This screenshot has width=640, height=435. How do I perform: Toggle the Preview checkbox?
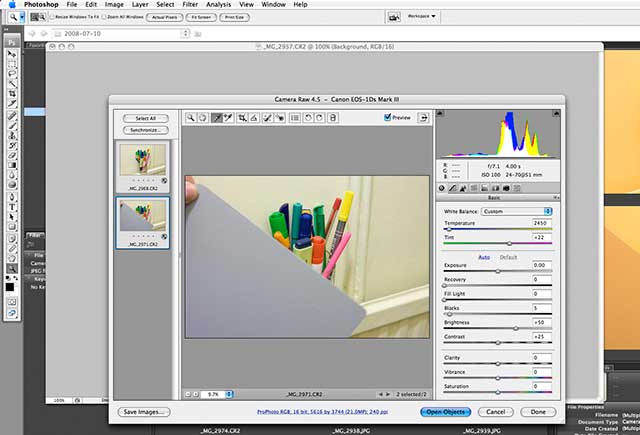387,117
